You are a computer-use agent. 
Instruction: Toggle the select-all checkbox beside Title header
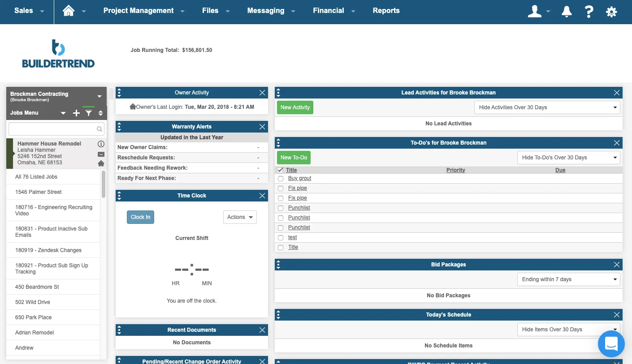coord(281,170)
